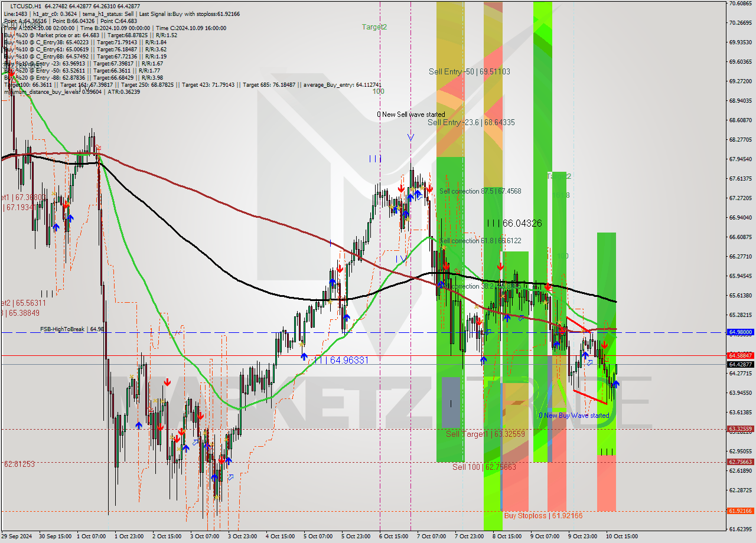The width and height of the screenshot is (756, 543).
Task: Click the LTCUSD,H1 symbol title text
Action: (26, 6)
